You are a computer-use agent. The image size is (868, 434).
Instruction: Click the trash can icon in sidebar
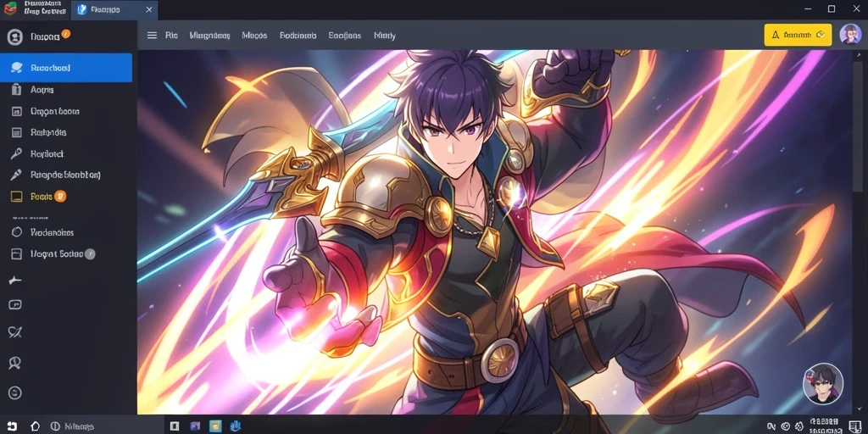(16, 89)
